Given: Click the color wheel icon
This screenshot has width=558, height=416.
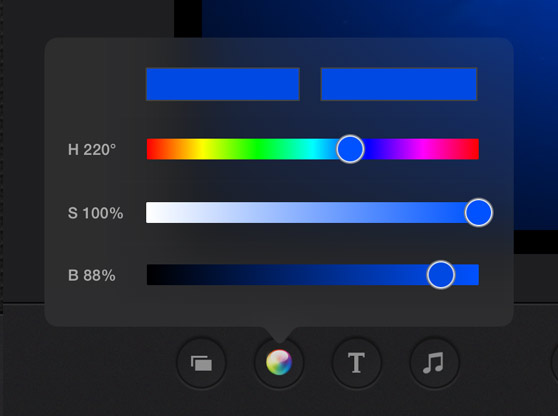Looking at the screenshot, I should coord(279,363).
